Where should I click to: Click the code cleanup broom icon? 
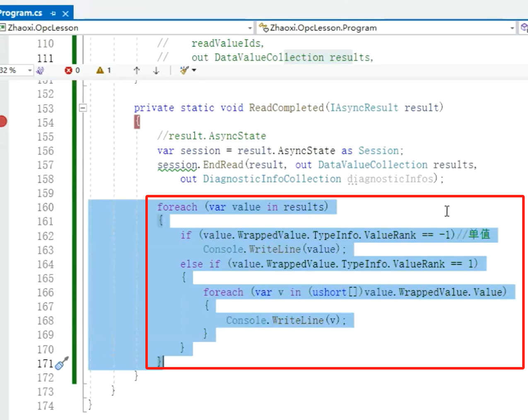pyautogui.click(x=184, y=70)
